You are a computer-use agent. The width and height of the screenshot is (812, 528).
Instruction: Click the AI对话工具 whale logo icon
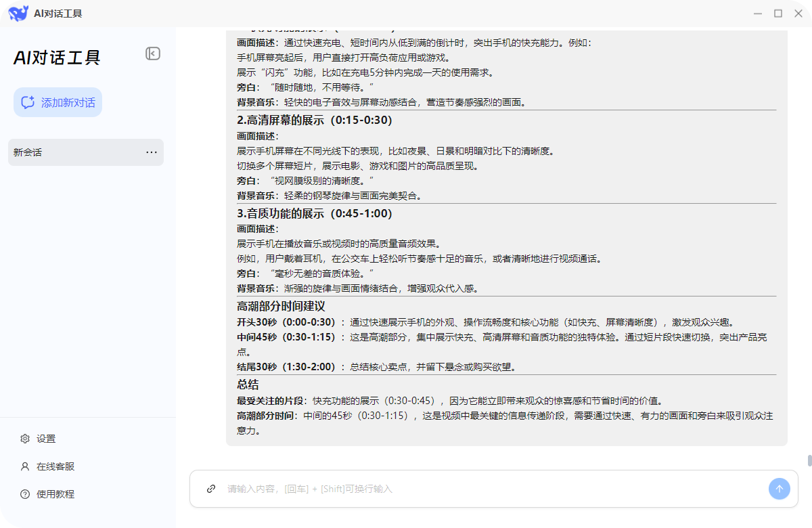18,13
